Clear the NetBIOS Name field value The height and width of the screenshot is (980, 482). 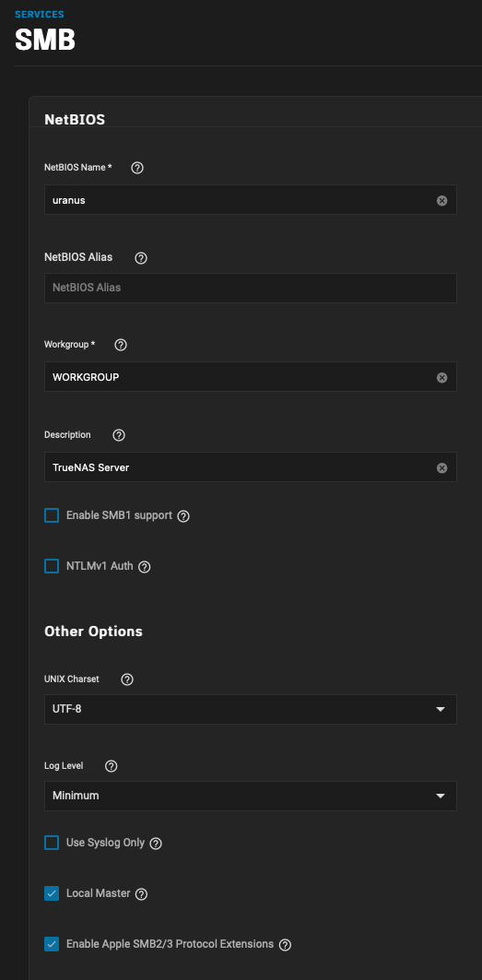pyautogui.click(x=442, y=201)
